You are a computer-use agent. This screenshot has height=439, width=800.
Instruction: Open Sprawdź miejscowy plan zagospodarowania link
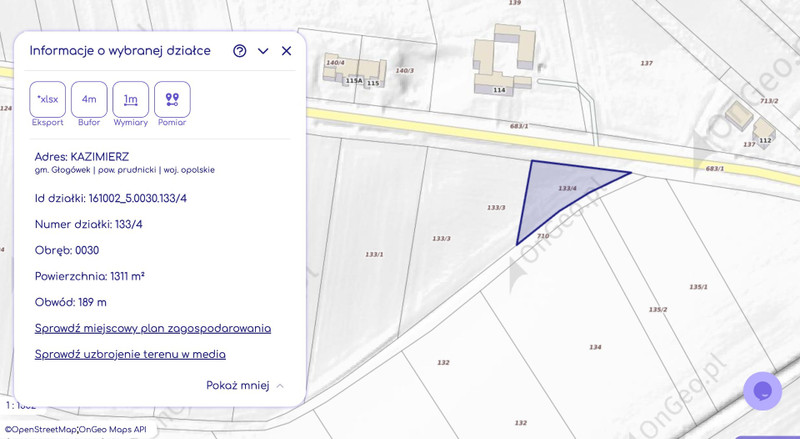(x=152, y=328)
